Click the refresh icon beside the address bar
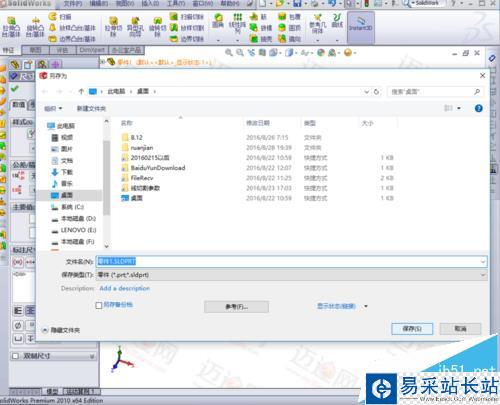Image resolution: width=500 pixels, height=405 pixels. point(376,92)
